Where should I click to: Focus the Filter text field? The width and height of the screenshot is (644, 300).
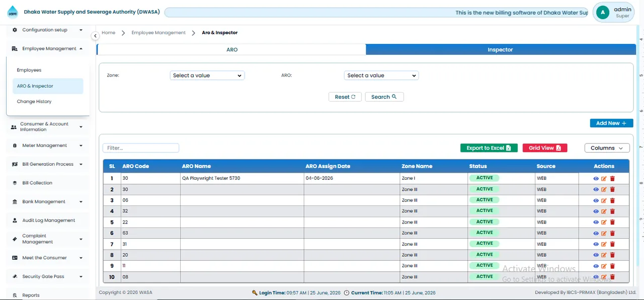click(141, 148)
